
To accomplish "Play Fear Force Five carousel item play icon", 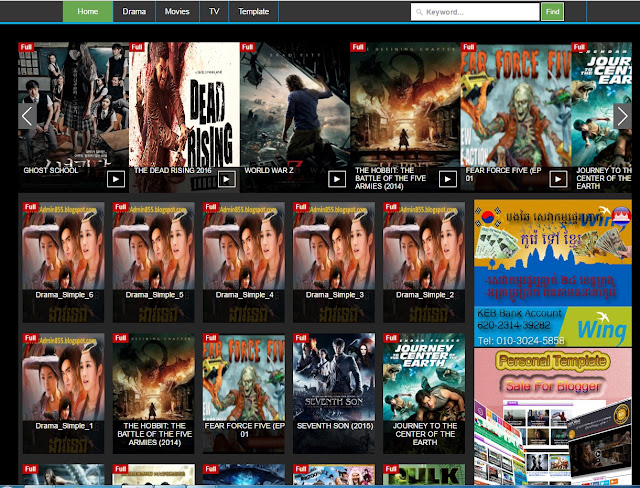I will pos(558,179).
